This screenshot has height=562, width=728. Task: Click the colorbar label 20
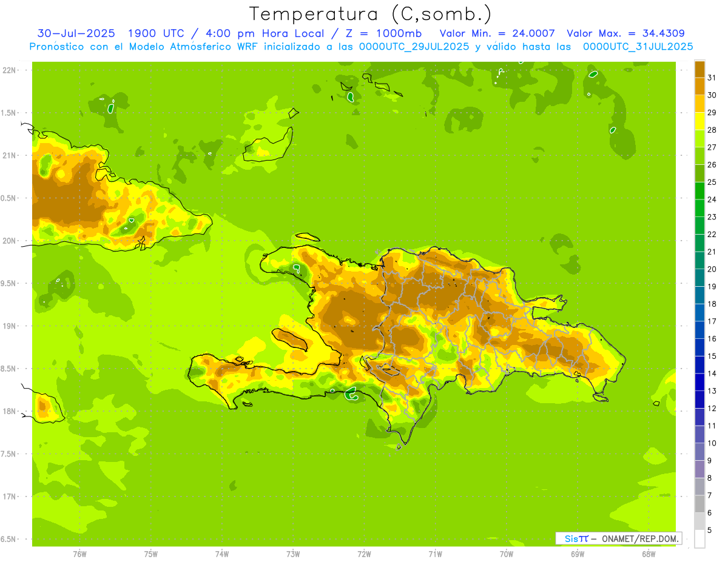[712, 269]
